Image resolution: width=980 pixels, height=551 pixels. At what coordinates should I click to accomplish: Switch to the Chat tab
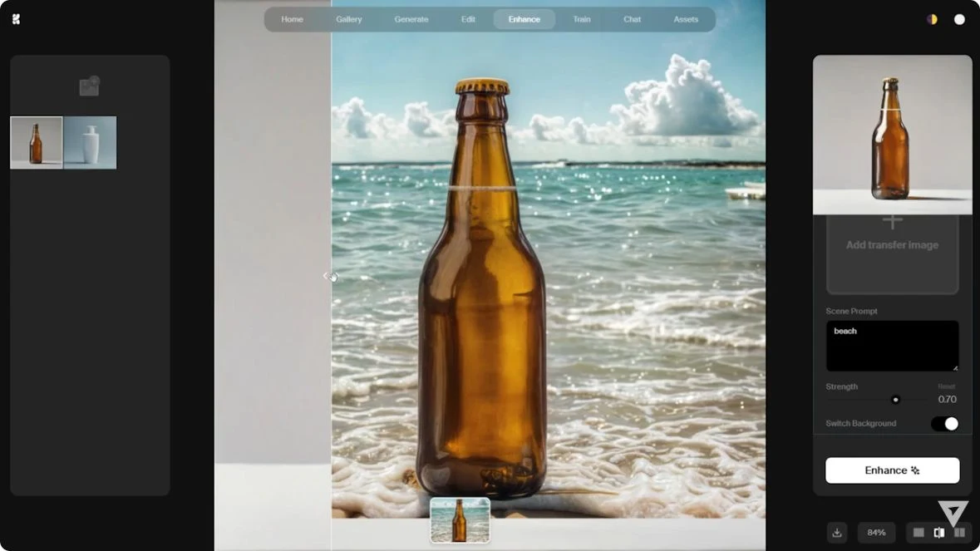(x=632, y=19)
